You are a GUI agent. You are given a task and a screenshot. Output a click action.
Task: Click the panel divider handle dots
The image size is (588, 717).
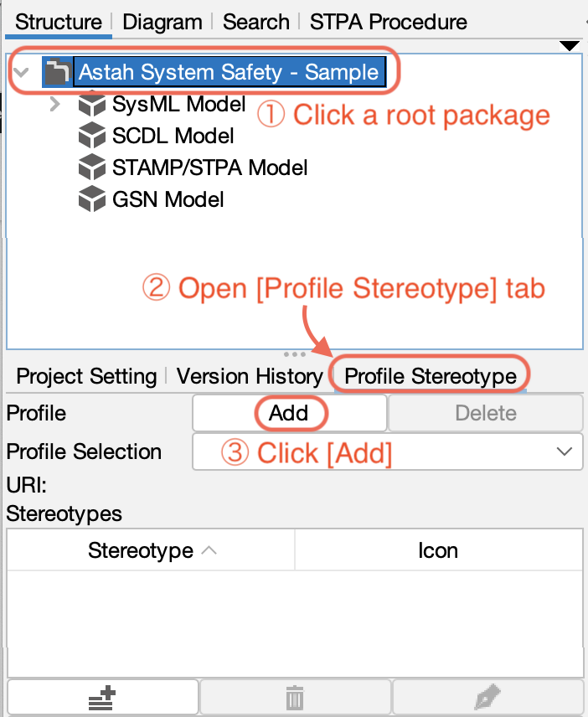pos(295,354)
